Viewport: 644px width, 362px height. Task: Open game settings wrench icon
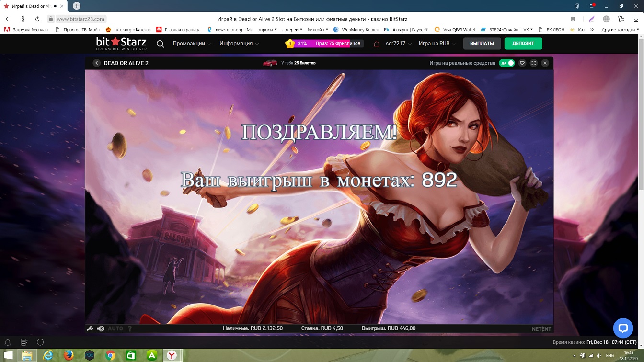point(90,328)
